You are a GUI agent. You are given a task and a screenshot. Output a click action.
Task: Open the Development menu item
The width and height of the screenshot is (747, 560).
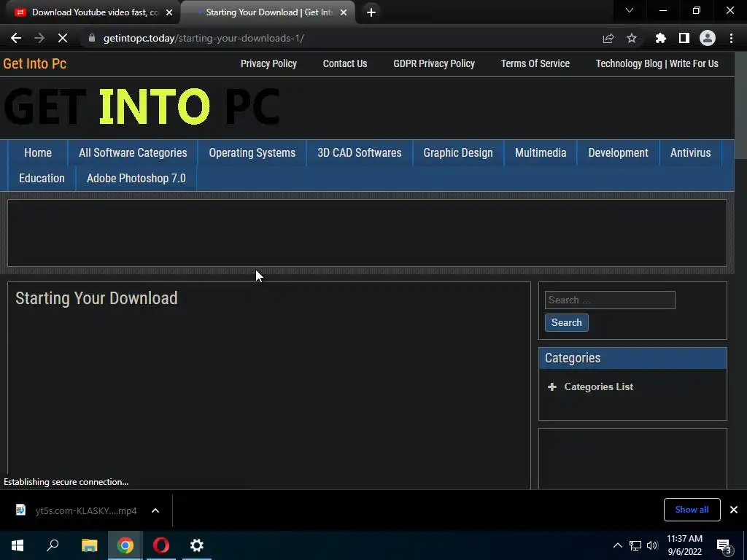coord(619,153)
